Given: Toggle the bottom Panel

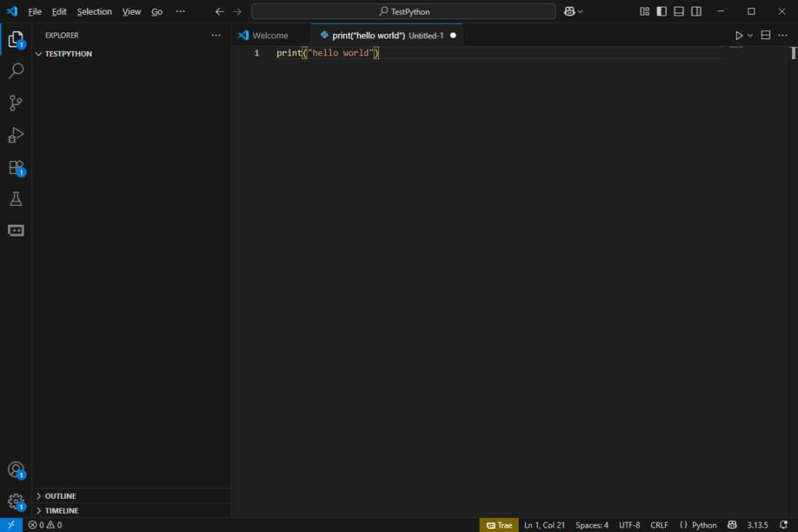Looking at the screenshot, I should click(679, 11).
